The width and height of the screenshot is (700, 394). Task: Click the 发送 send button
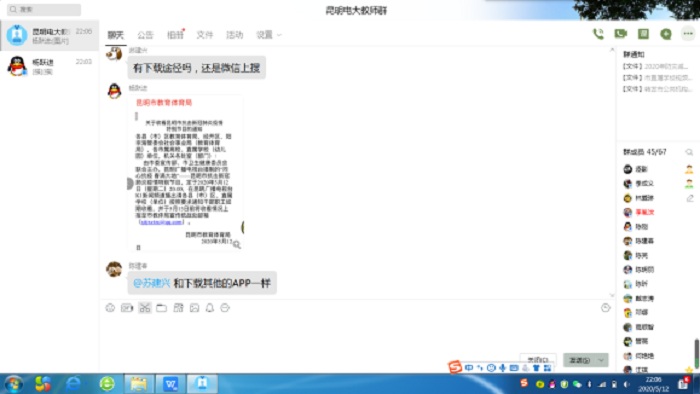[579, 360]
